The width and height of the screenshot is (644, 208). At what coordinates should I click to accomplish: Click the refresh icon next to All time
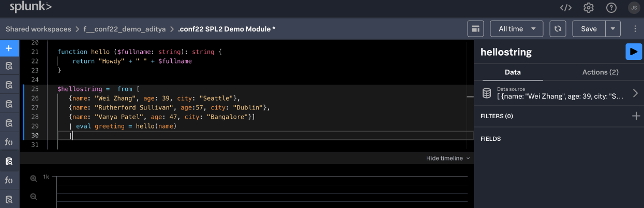click(x=558, y=29)
